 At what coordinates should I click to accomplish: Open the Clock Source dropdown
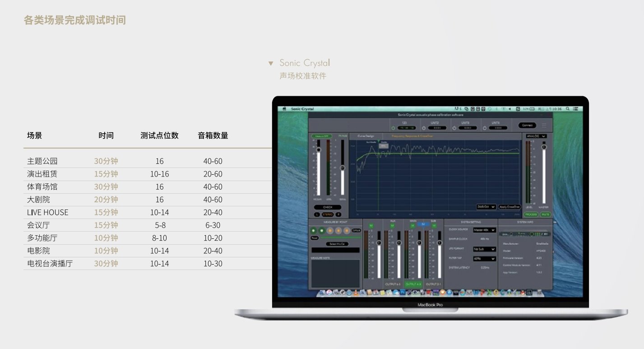point(484,230)
